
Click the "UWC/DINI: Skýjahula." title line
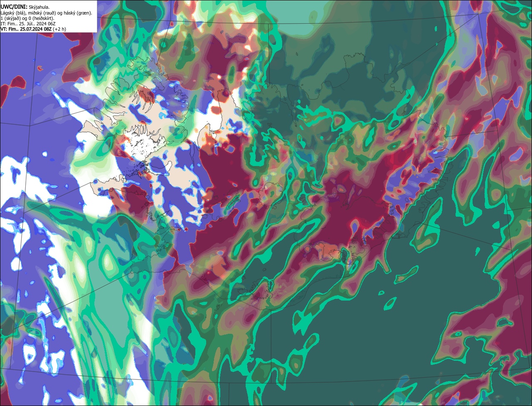25,7
